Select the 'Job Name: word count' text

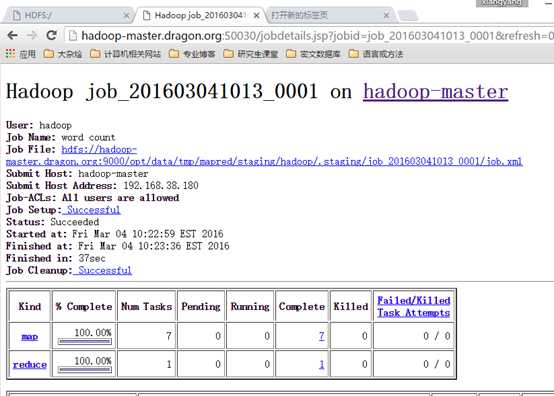[60, 137]
